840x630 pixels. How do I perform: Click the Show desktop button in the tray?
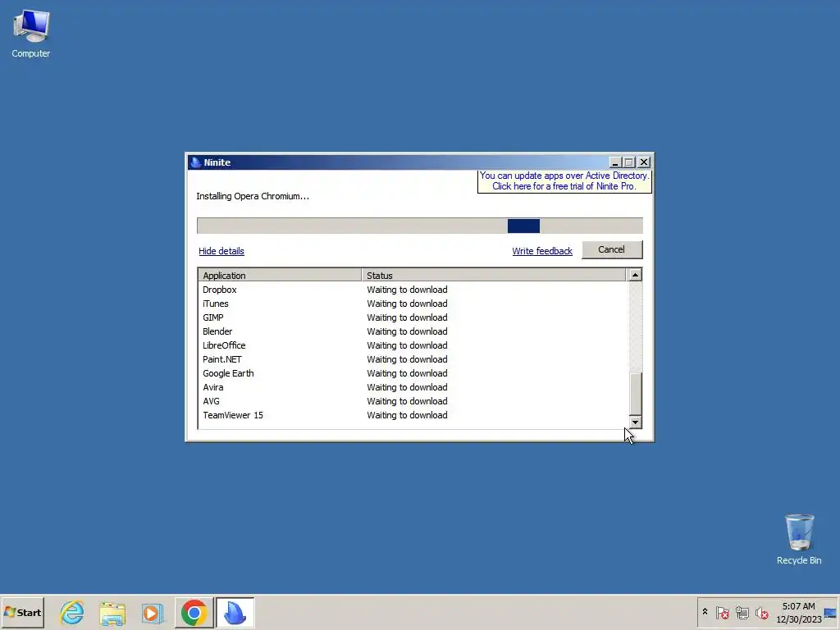(x=831, y=612)
